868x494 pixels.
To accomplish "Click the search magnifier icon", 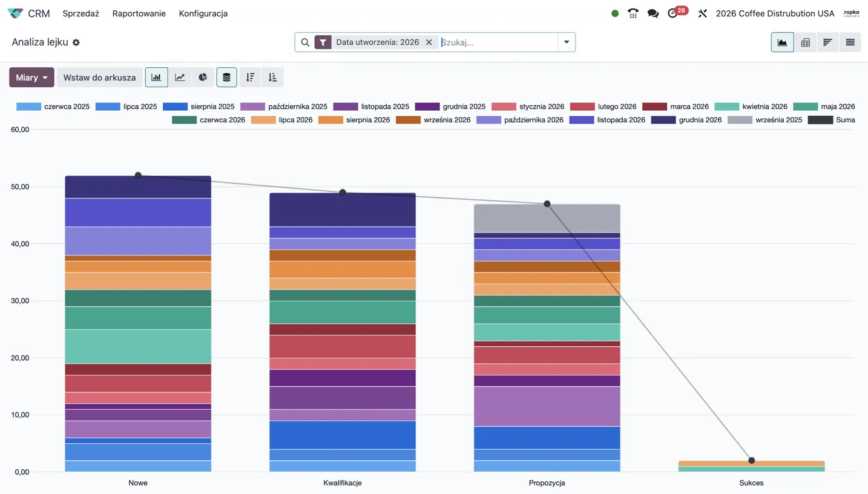I will [x=305, y=42].
